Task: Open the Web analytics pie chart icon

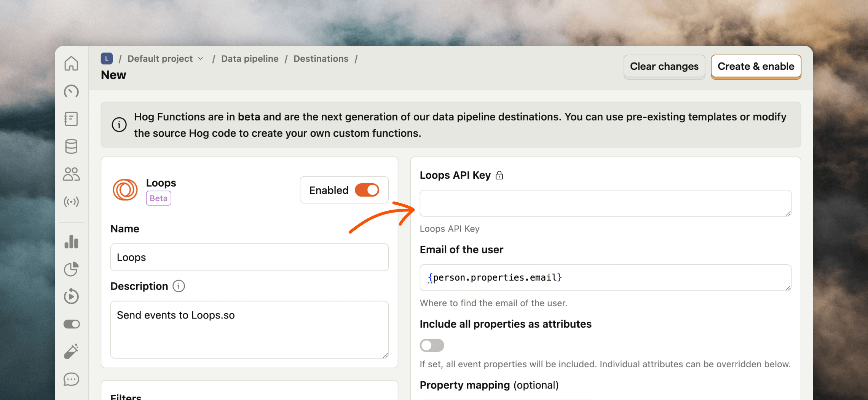Action: point(71,269)
